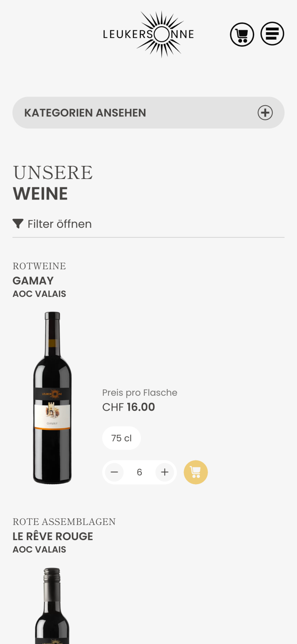The width and height of the screenshot is (297, 644).
Task: Select the Rote Assemblagen category label
Action: [x=64, y=522]
